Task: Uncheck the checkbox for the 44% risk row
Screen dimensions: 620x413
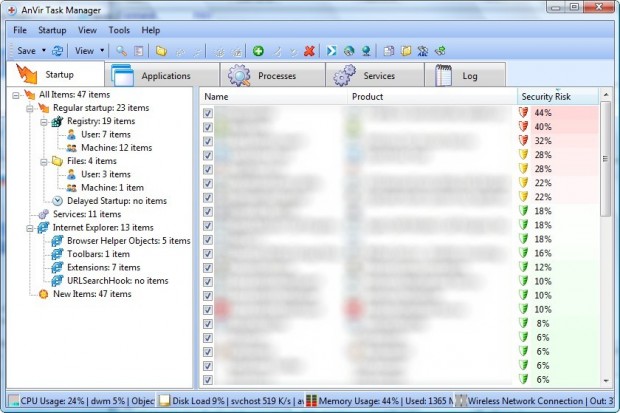Action: click(x=208, y=113)
